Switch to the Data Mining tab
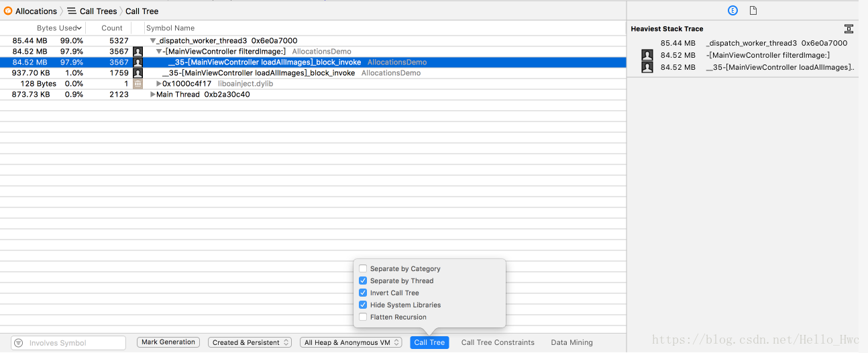Image resolution: width=868 pixels, height=353 pixels. pyautogui.click(x=572, y=342)
